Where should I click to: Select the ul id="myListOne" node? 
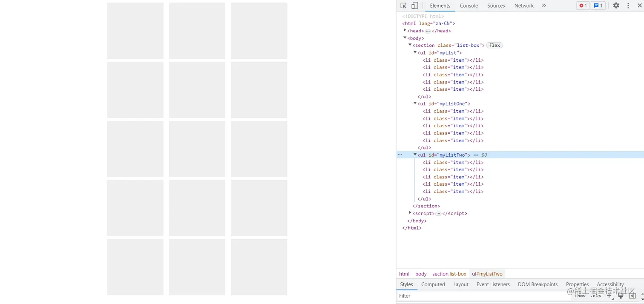tap(444, 104)
